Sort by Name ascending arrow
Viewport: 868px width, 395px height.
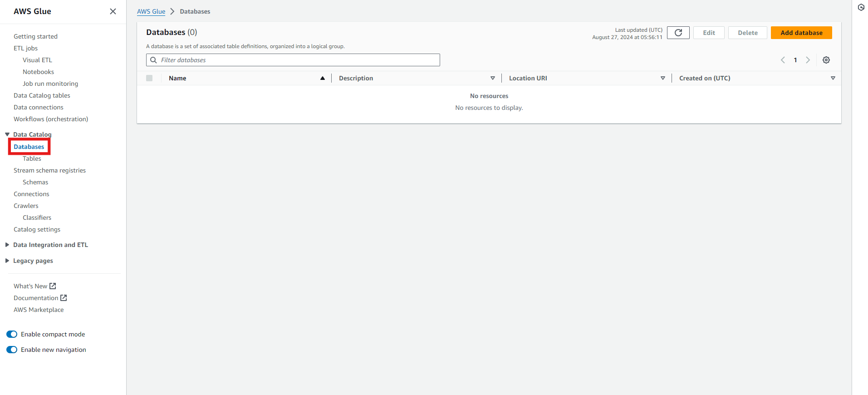(323, 78)
